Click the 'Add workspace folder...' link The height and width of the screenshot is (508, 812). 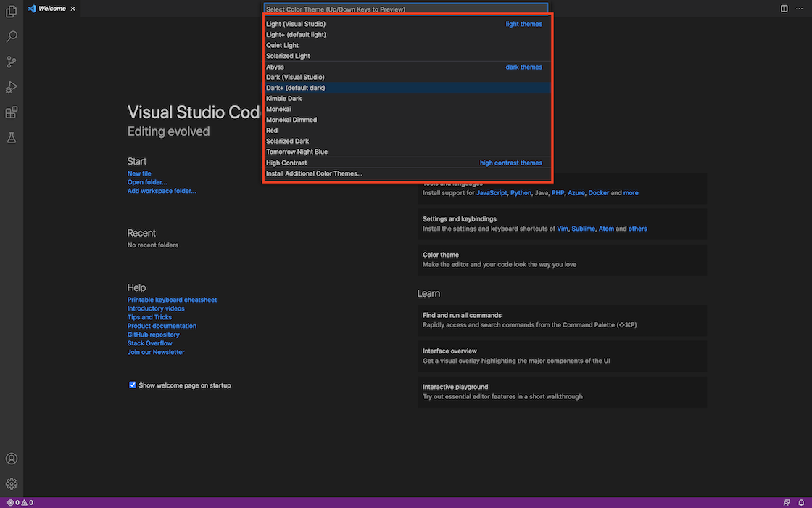coord(162,190)
